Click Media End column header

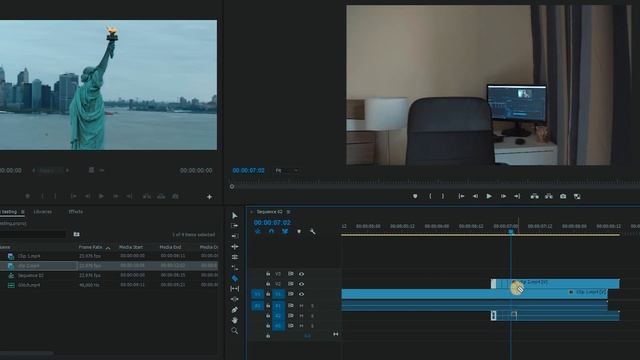click(170, 247)
